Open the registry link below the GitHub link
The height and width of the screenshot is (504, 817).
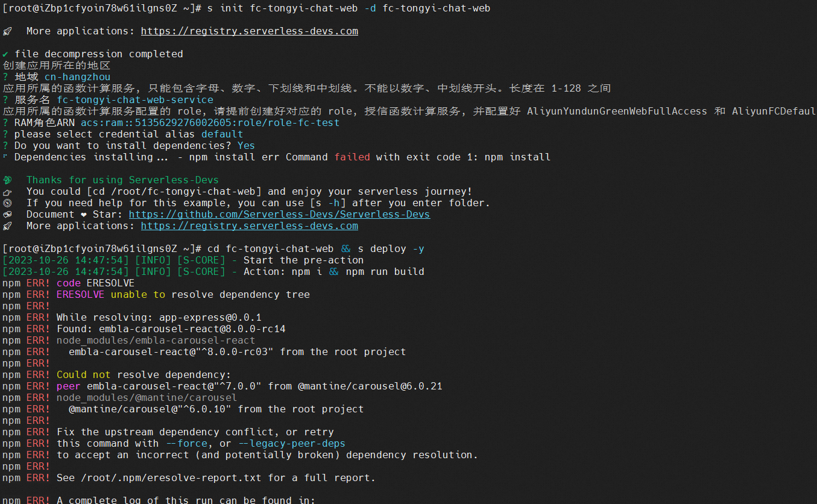(x=250, y=226)
